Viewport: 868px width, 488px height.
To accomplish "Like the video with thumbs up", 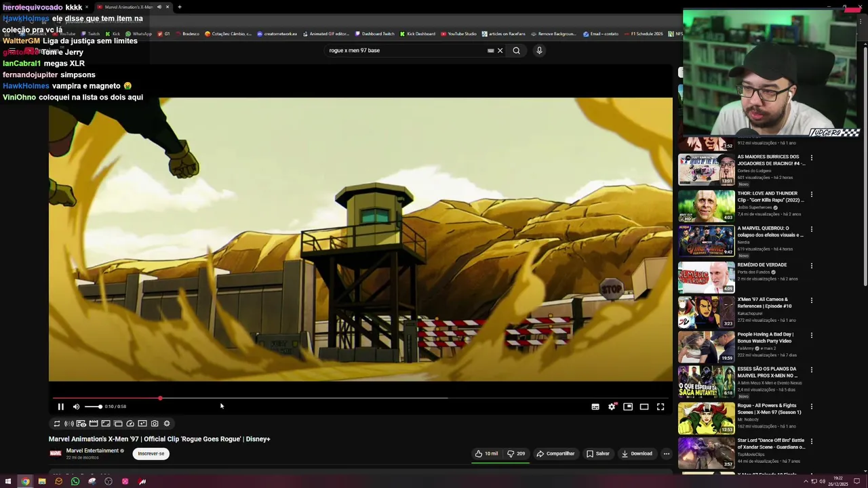I will tap(487, 453).
